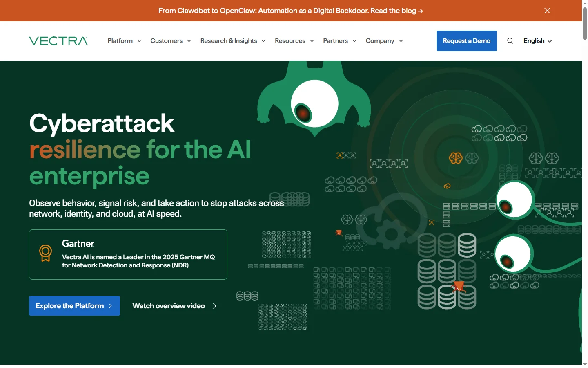Viewport: 588px width, 368px height.
Task: Open the Customers dropdown
Action: tap(171, 41)
